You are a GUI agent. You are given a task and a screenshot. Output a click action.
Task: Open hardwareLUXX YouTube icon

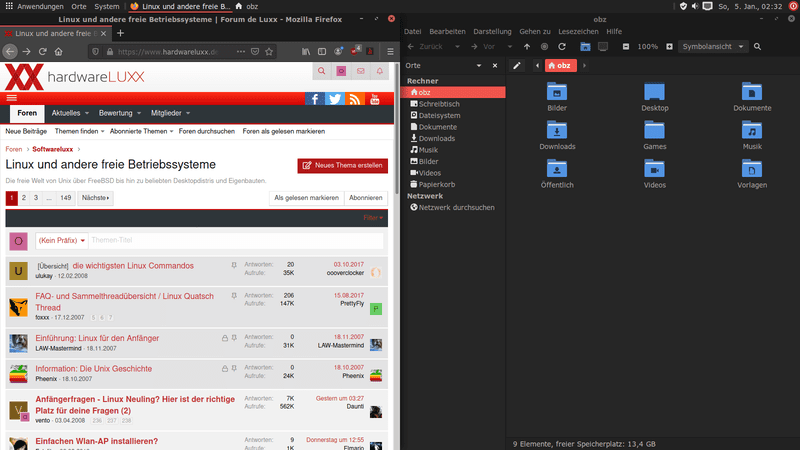click(374, 98)
